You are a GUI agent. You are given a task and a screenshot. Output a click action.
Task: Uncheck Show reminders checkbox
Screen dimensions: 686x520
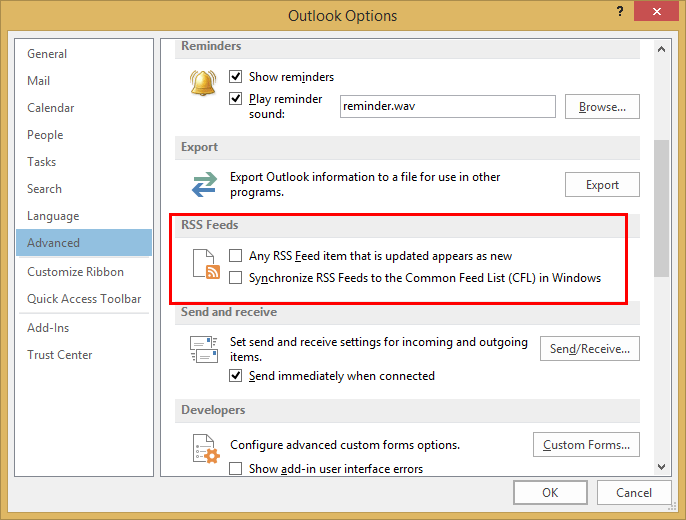pos(236,76)
